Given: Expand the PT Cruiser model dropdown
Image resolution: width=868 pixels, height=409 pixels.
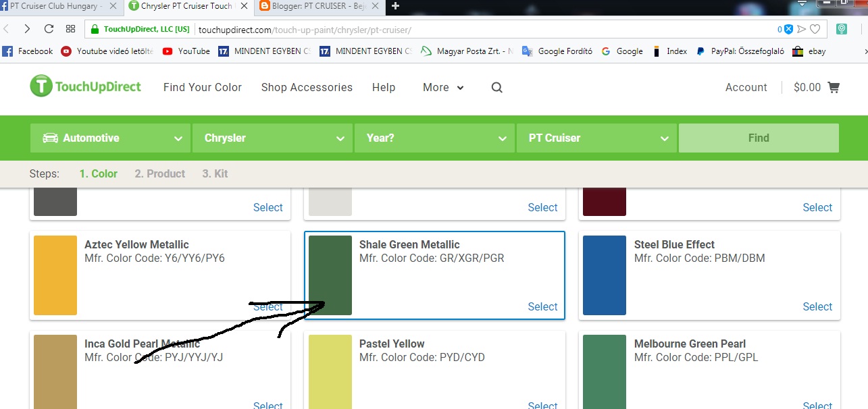Looking at the screenshot, I should tap(596, 138).
